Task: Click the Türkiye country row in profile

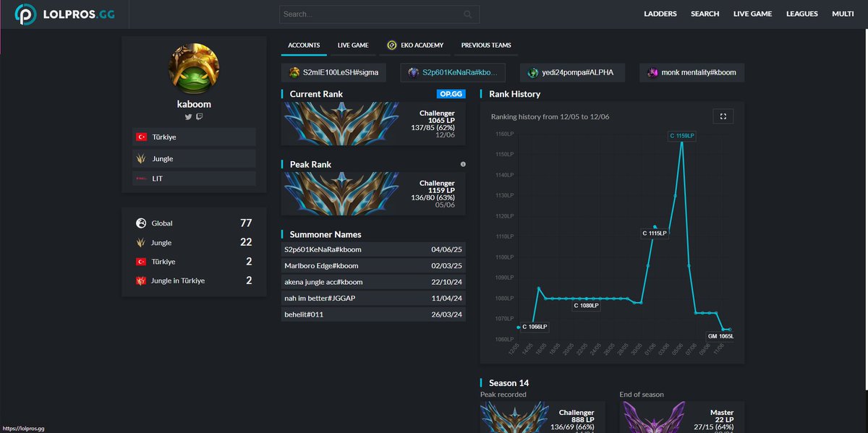Action: point(194,137)
